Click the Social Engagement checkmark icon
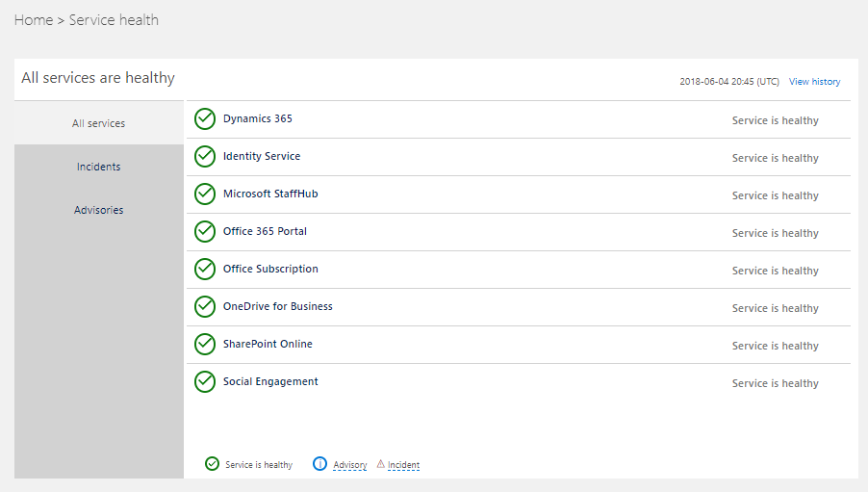The width and height of the screenshot is (868, 492). click(x=205, y=381)
